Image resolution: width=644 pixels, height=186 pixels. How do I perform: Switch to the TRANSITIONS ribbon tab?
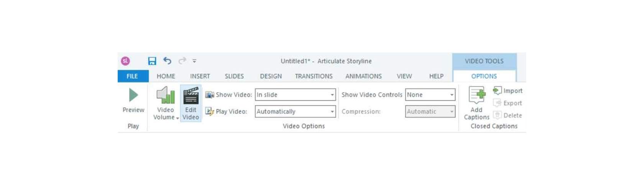pyautogui.click(x=314, y=76)
